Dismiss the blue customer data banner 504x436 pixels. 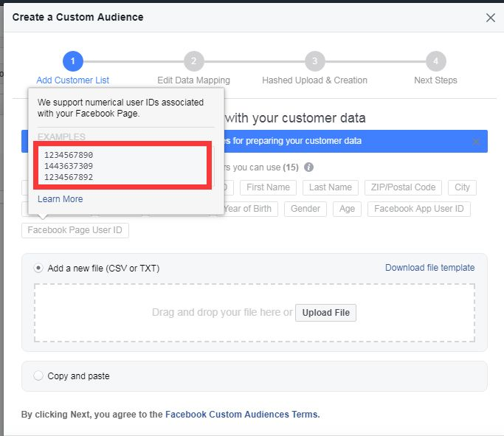(477, 142)
